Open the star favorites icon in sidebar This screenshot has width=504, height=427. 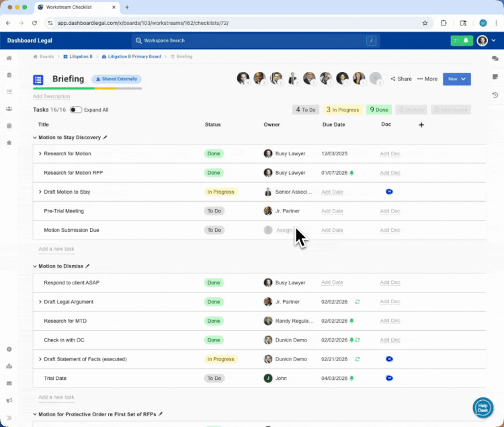pyautogui.click(x=9, y=143)
